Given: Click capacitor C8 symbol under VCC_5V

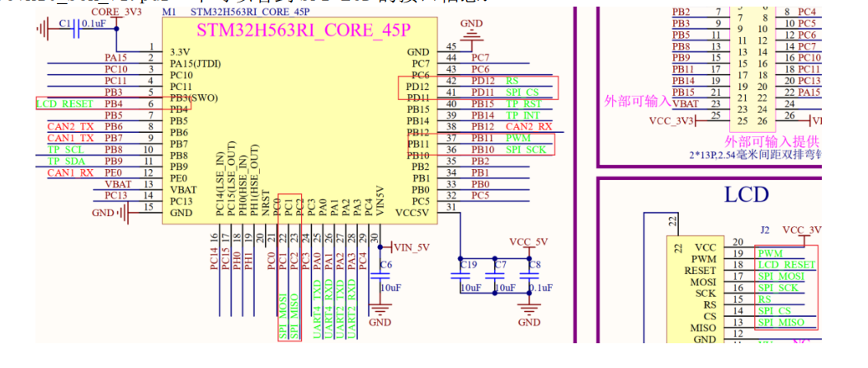Looking at the screenshot, I should pos(529,275).
